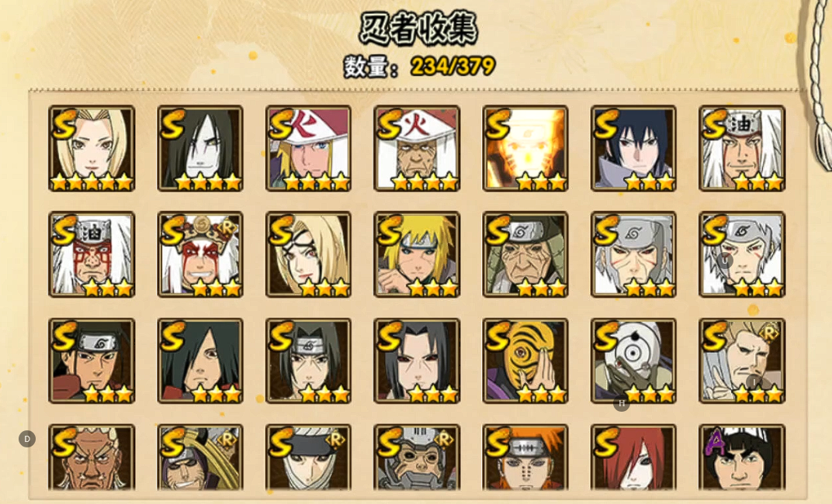
Task: Click the gray H badge marker
Action: [x=622, y=403]
